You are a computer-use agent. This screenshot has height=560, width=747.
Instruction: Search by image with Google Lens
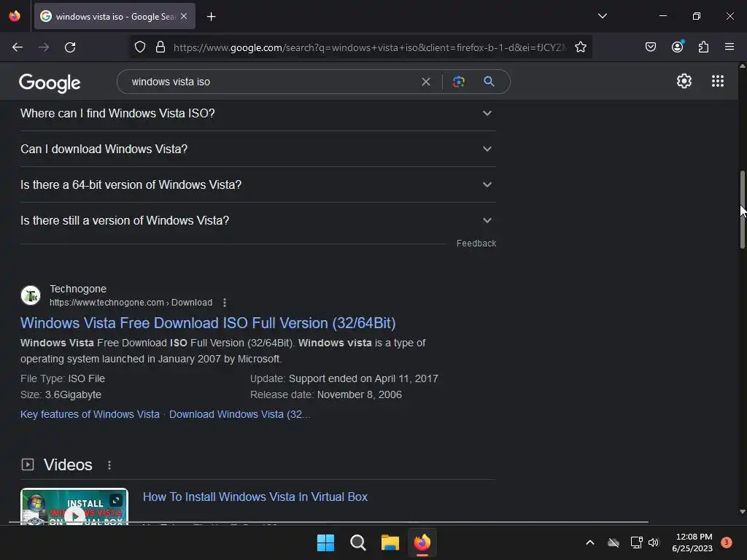pos(458,82)
